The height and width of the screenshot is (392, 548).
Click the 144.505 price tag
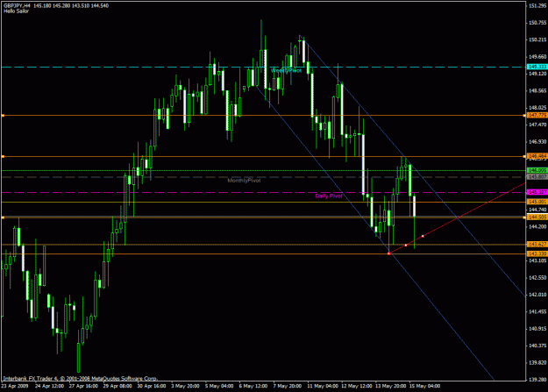[537, 217]
